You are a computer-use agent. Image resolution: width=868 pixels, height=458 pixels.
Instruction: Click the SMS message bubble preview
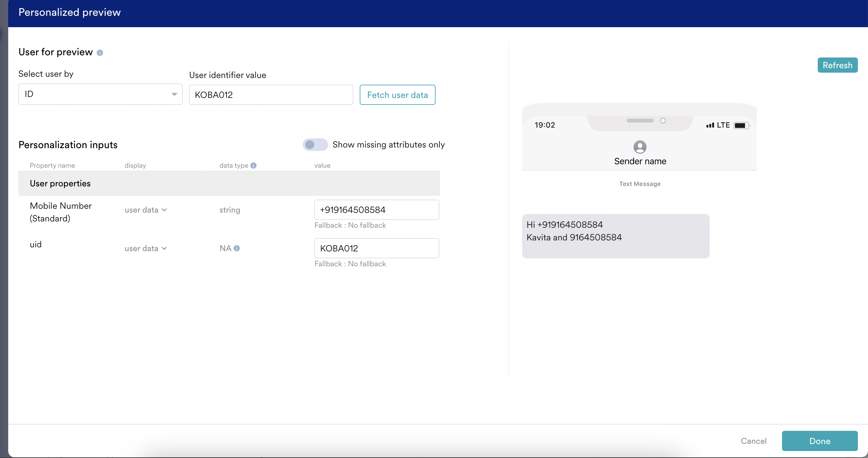[615, 236]
